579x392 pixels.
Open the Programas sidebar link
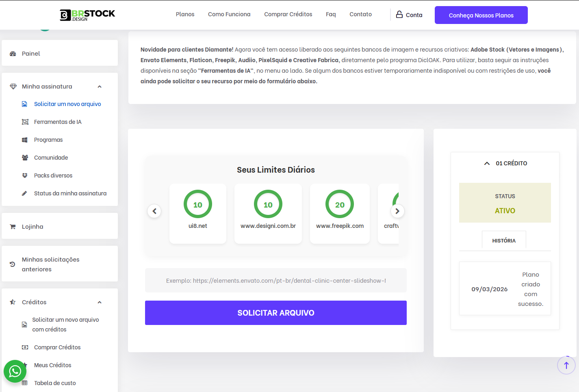click(x=48, y=140)
